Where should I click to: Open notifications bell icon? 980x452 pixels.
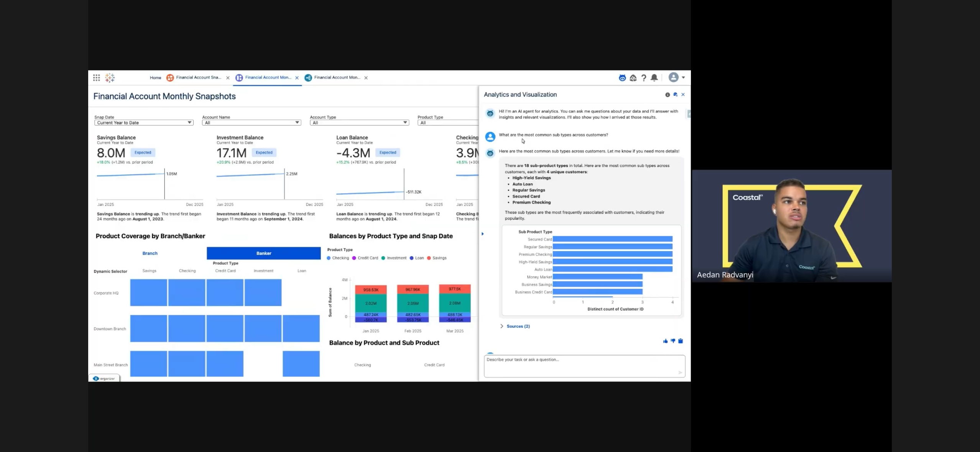tap(654, 78)
